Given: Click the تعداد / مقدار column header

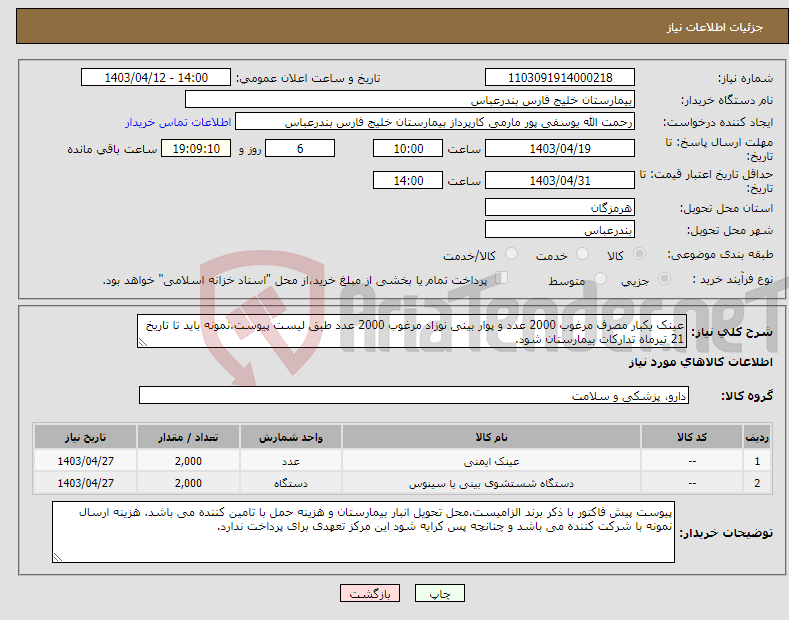Looking at the screenshot, I should 188,437.
